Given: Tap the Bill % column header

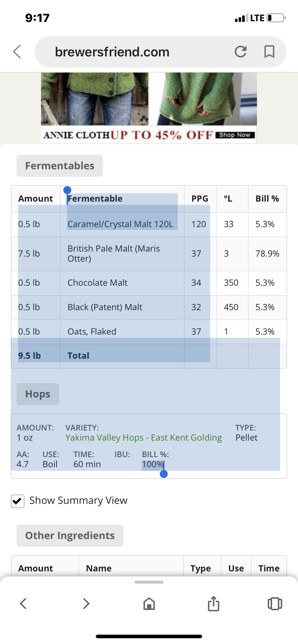Looking at the screenshot, I should 267,199.
